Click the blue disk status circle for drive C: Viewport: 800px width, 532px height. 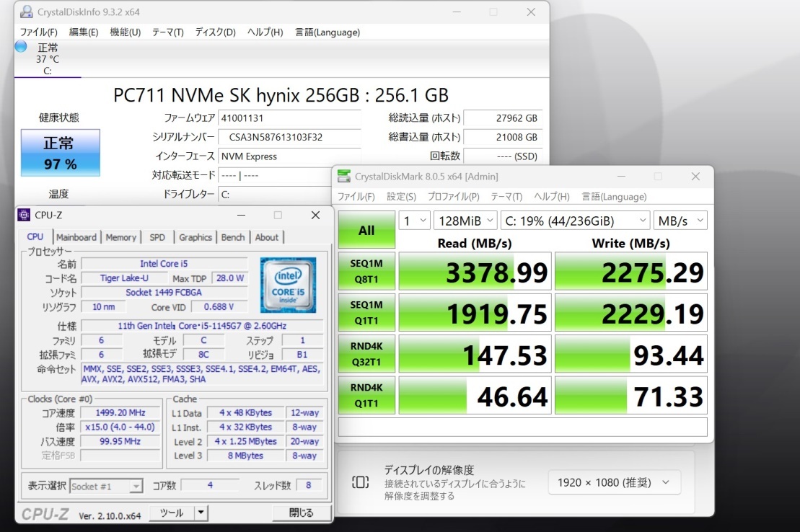pos(21,46)
